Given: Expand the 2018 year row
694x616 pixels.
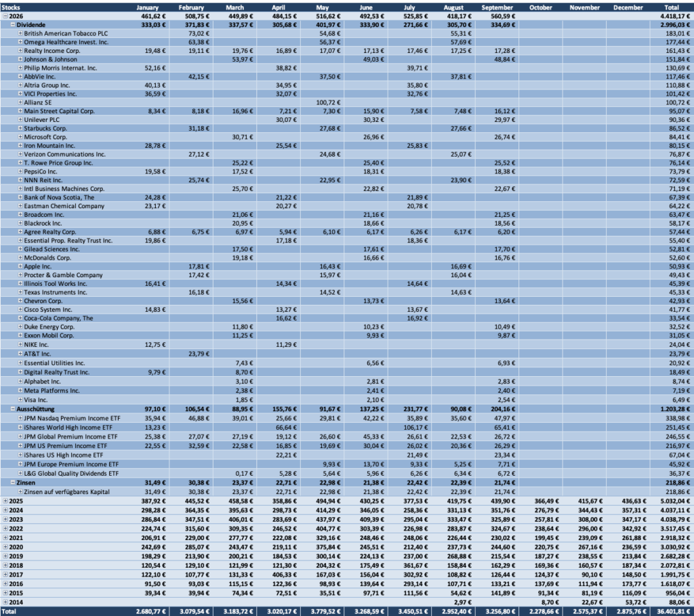Looking at the screenshot, I should (5, 565).
